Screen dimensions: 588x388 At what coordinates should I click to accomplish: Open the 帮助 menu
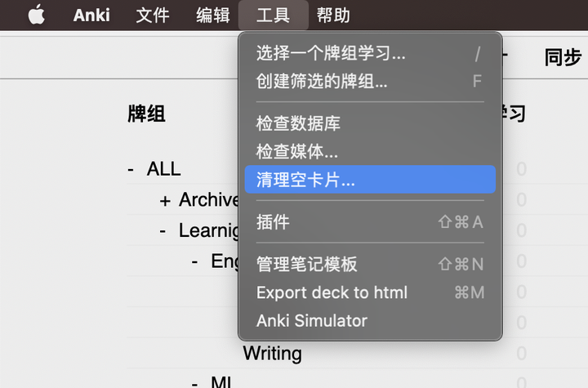[x=333, y=16]
